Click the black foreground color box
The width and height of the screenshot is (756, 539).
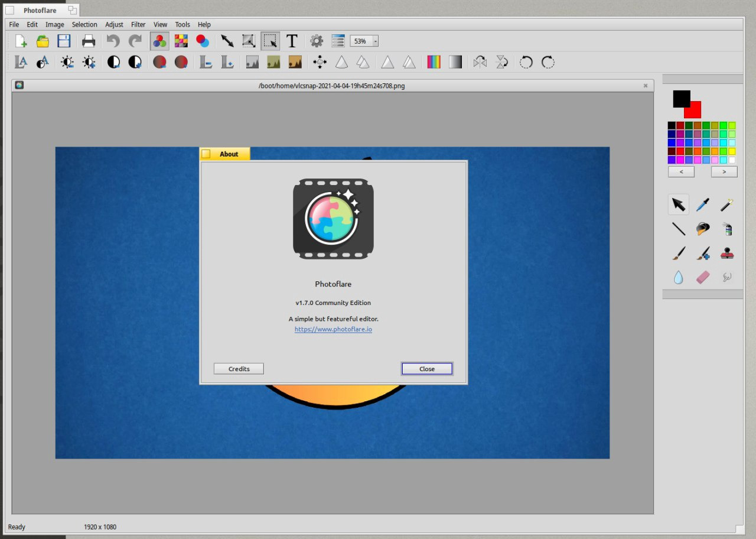680,98
